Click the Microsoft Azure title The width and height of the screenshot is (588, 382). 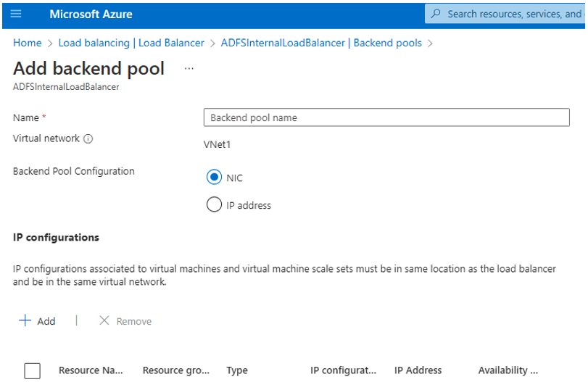(91, 14)
